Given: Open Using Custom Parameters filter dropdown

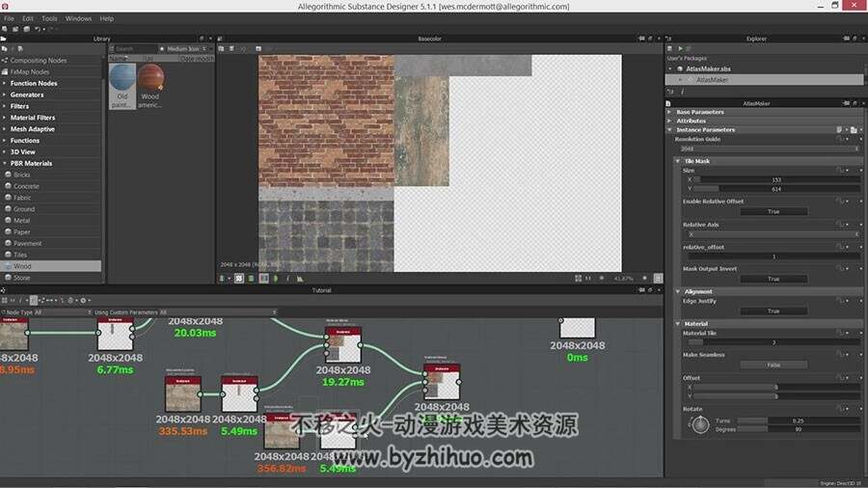Looking at the screenshot, I should (x=185, y=312).
